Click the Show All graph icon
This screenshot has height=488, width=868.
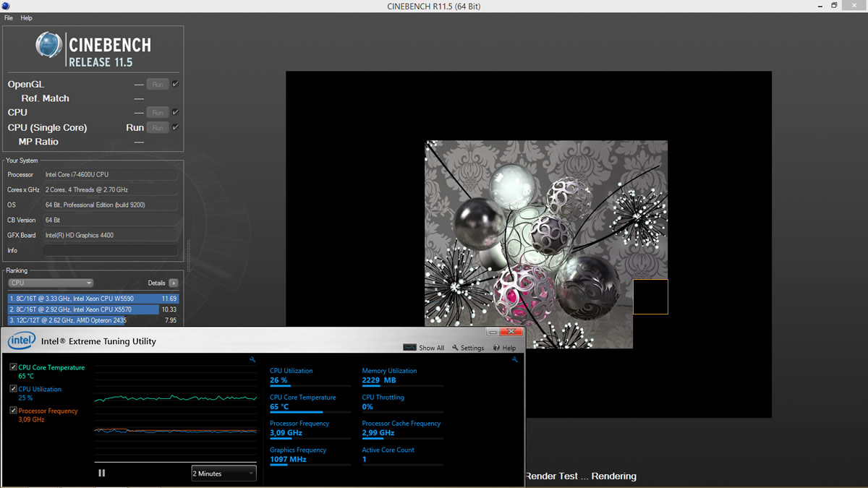click(x=409, y=348)
